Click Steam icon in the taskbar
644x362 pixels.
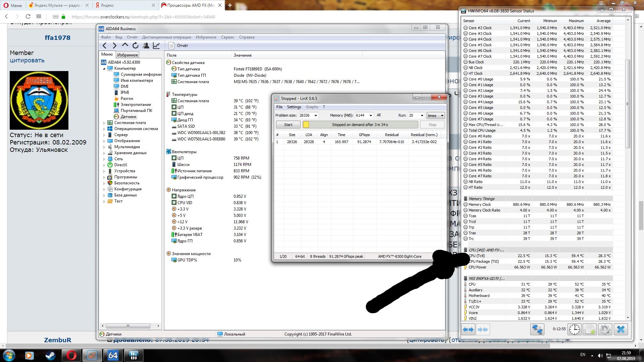[x=50, y=355]
